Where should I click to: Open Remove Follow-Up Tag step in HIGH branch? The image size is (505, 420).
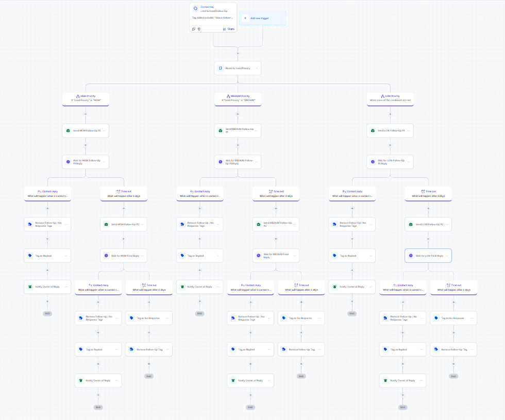point(149,349)
